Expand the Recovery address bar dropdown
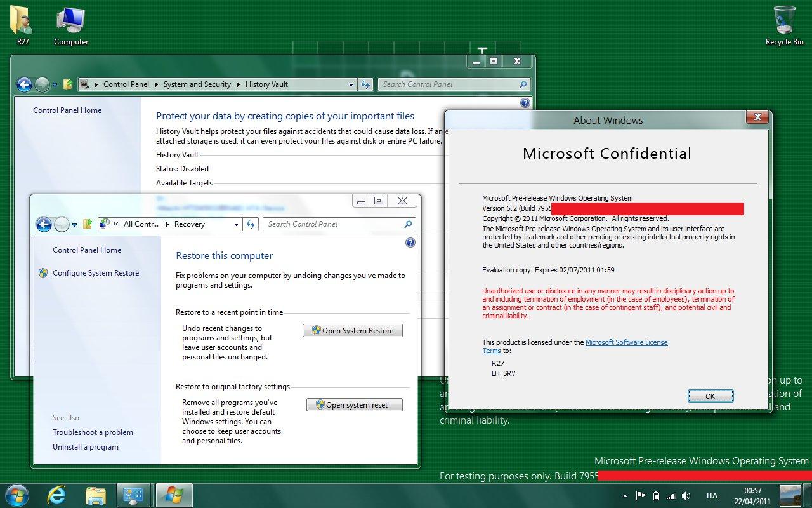 point(236,224)
